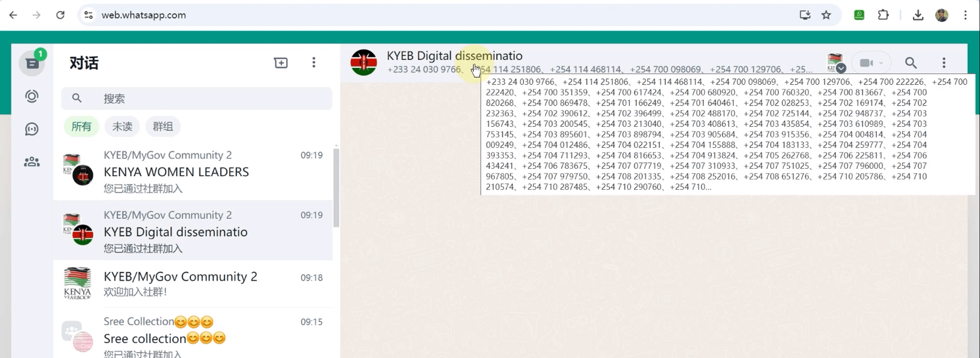Open the Chrome three-dot menu

(x=965, y=15)
